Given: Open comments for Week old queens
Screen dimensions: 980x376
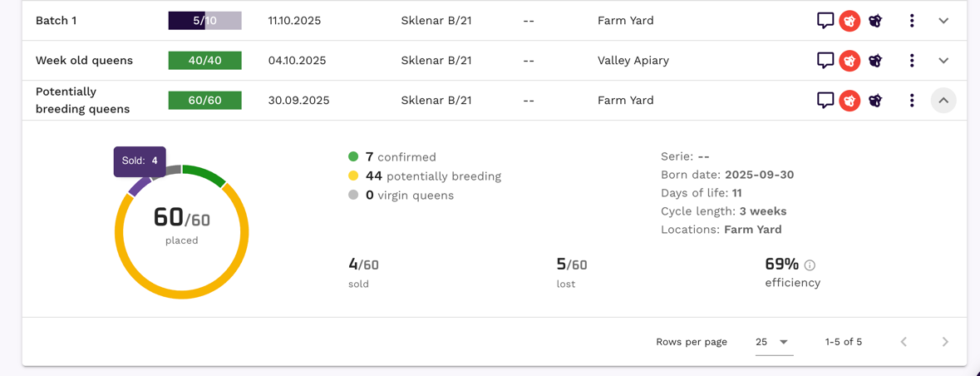Looking at the screenshot, I should coord(825,61).
